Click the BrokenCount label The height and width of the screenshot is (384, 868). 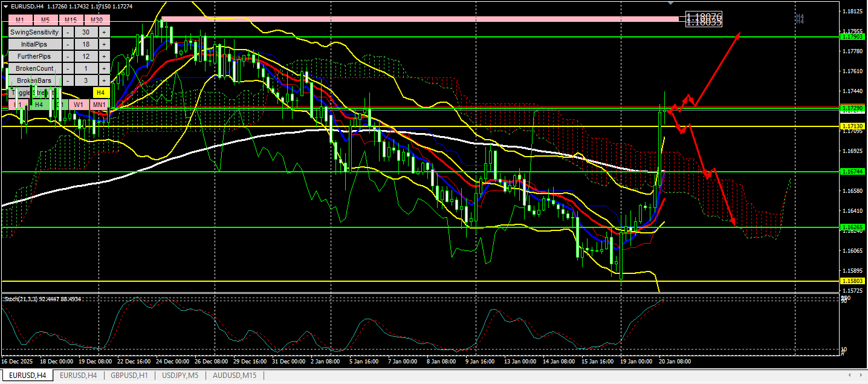(35, 68)
